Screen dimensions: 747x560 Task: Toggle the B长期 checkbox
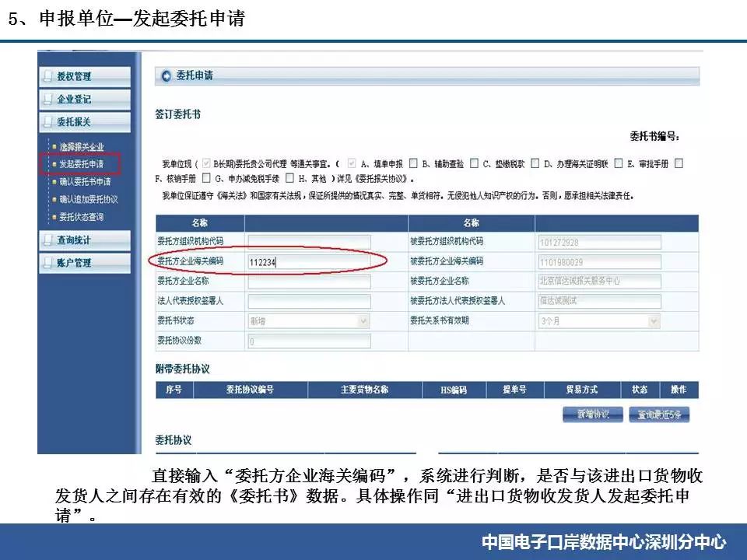206,164
